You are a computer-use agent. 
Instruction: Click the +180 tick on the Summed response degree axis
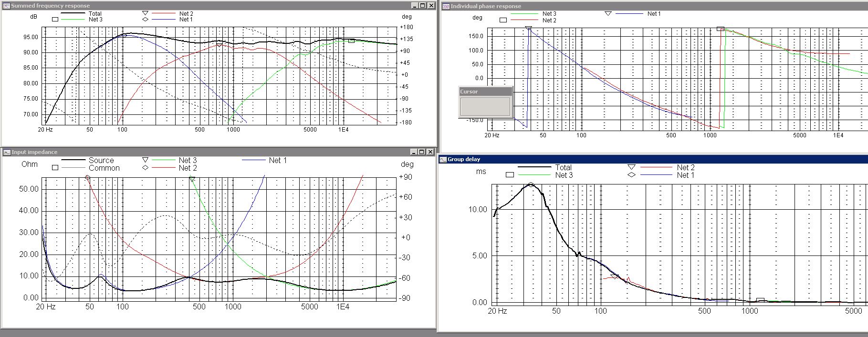click(407, 28)
